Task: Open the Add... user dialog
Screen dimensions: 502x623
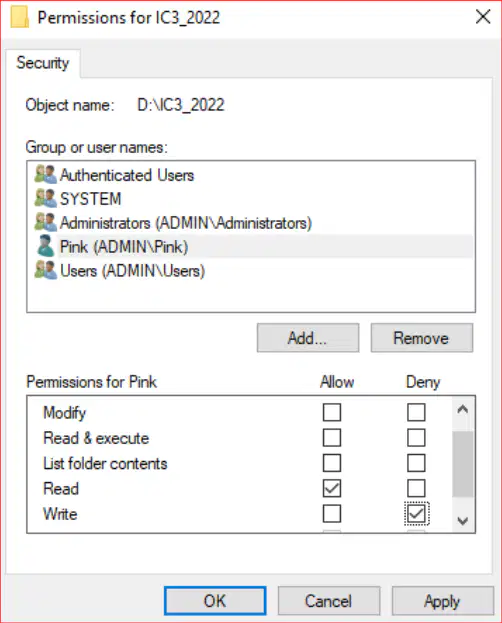Action: 308,338
